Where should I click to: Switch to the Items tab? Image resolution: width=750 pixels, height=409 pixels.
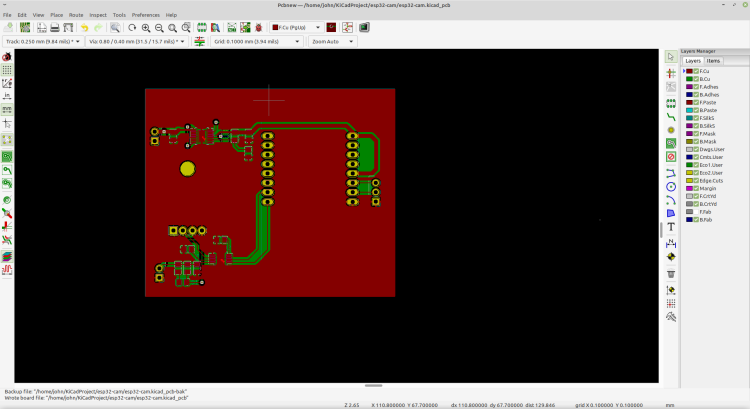click(713, 61)
